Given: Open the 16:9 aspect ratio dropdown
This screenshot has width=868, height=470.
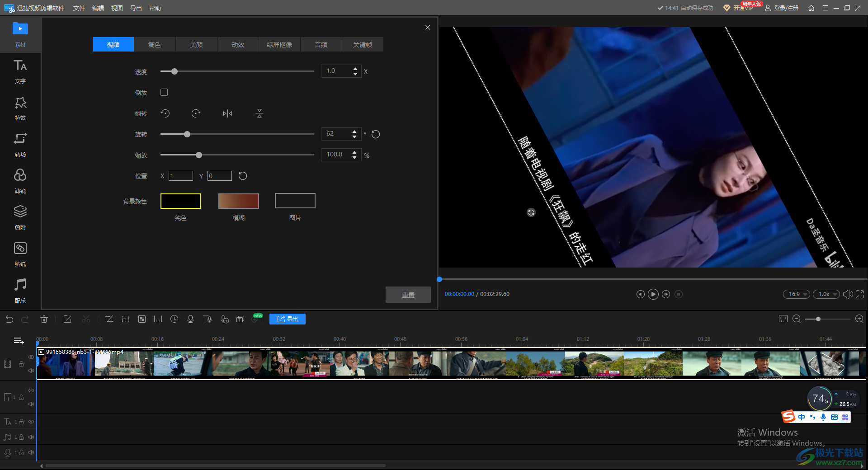Looking at the screenshot, I should (x=797, y=294).
